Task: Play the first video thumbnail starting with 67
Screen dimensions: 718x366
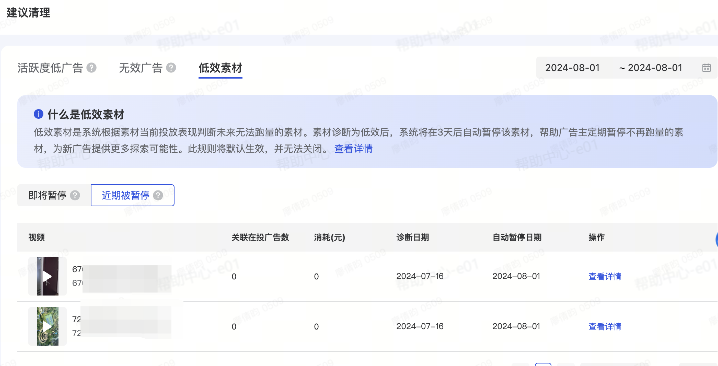Action: pos(48,276)
